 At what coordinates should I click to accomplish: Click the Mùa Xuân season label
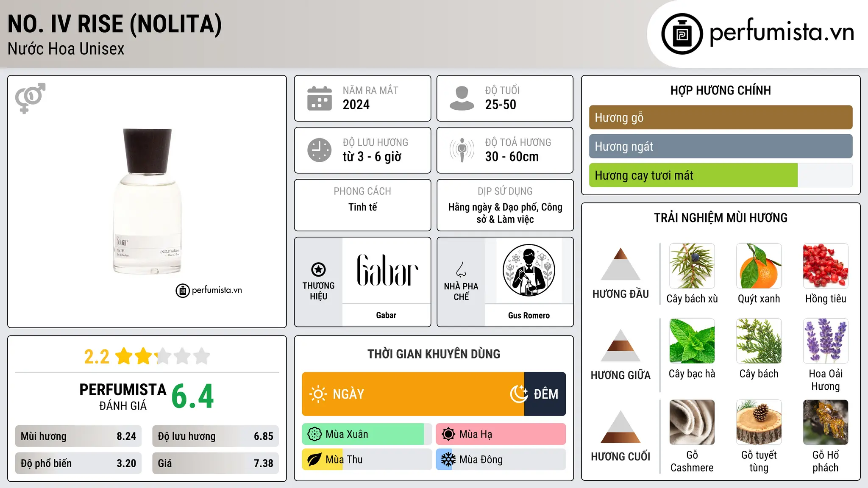tap(347, 434)
